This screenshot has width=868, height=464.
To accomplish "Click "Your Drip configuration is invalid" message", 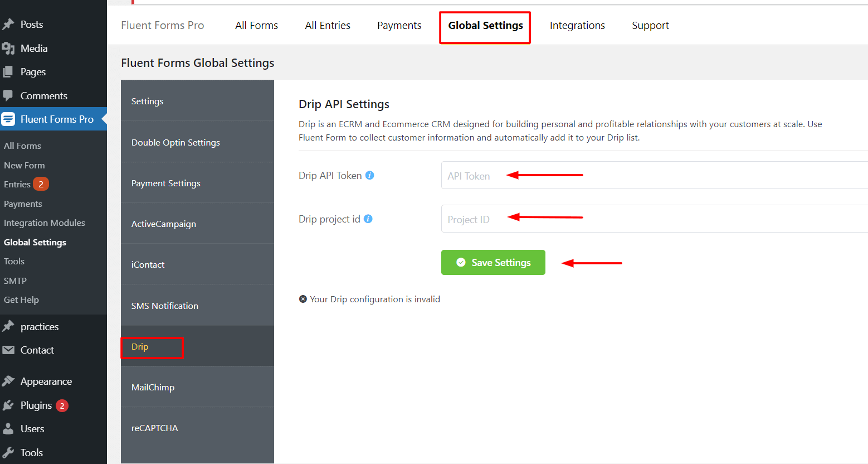I will (x=375, y=299).
